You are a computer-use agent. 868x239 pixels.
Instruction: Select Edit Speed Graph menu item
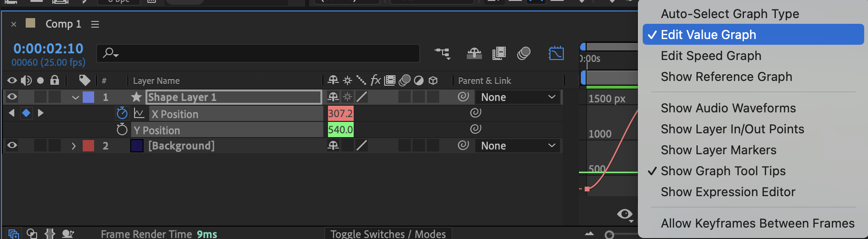coord(711,56)
